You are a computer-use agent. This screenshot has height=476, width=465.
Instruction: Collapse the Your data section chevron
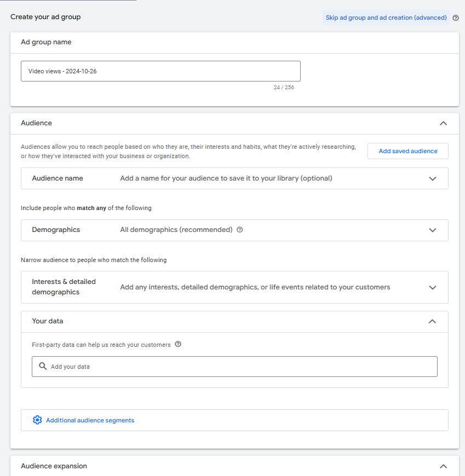(432, 321)
